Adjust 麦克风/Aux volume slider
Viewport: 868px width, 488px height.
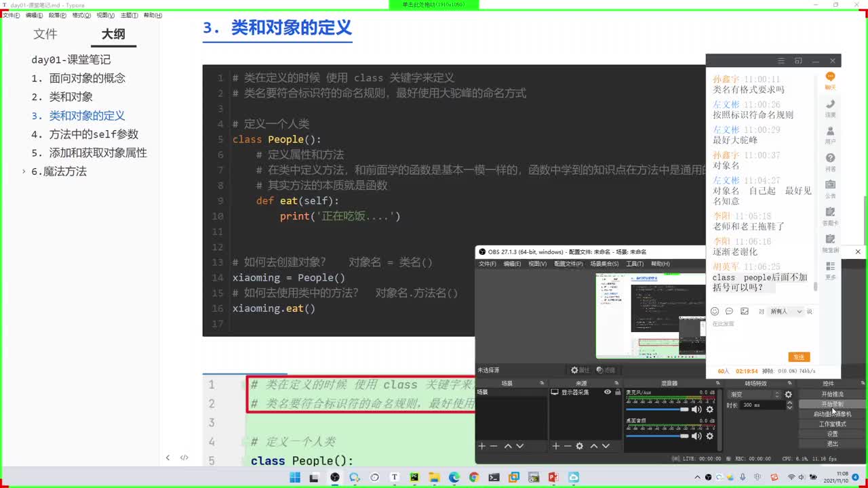pos(657,409)
